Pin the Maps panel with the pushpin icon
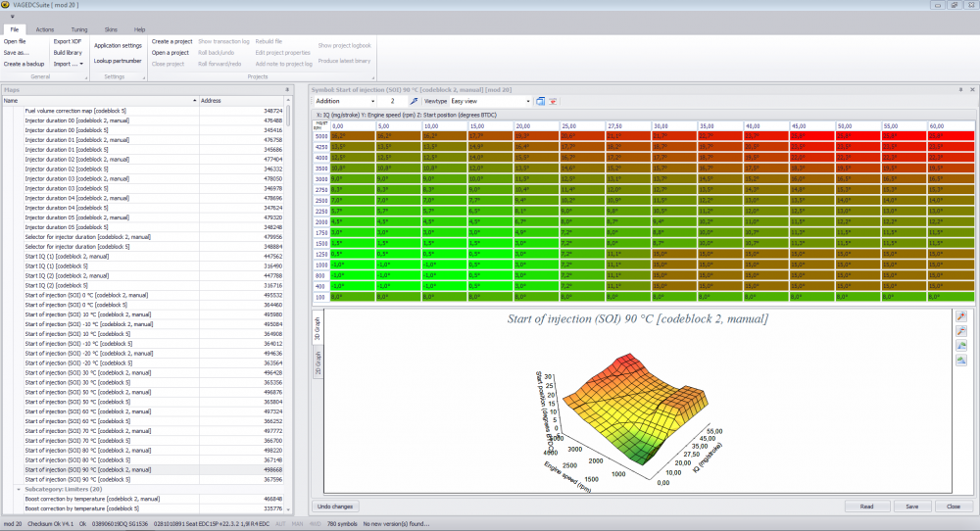Viewport: 980px width, 531px height. (287, 89)
